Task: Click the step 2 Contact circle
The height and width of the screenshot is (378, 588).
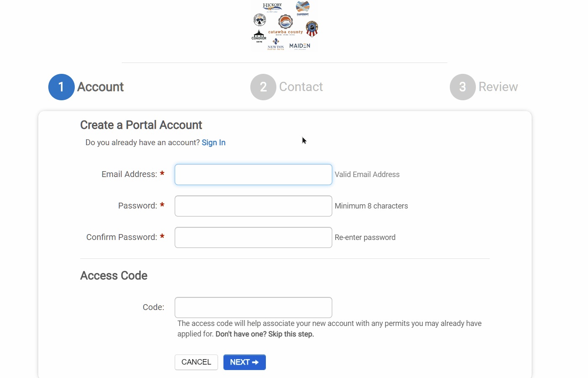Action: [263, 87]
